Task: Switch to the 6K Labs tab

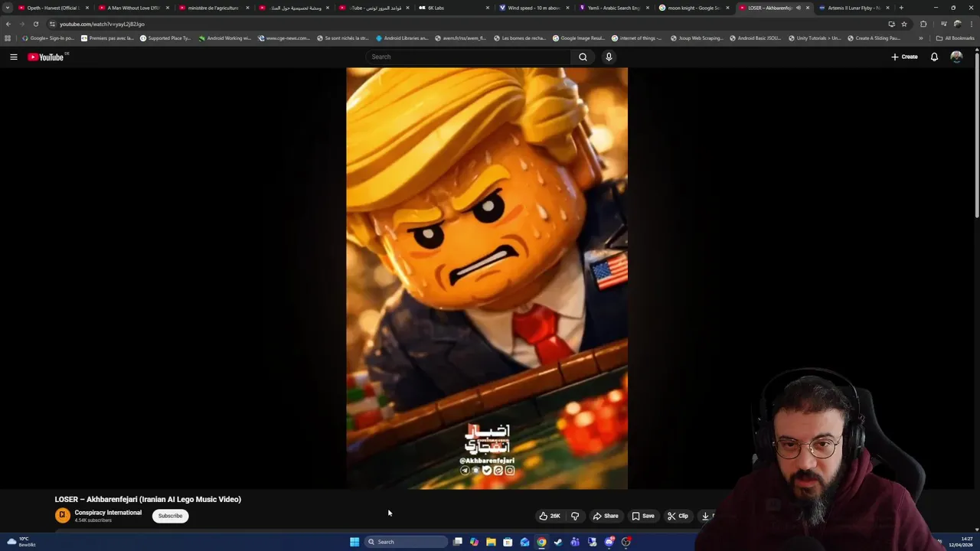Action: point(453,8)
